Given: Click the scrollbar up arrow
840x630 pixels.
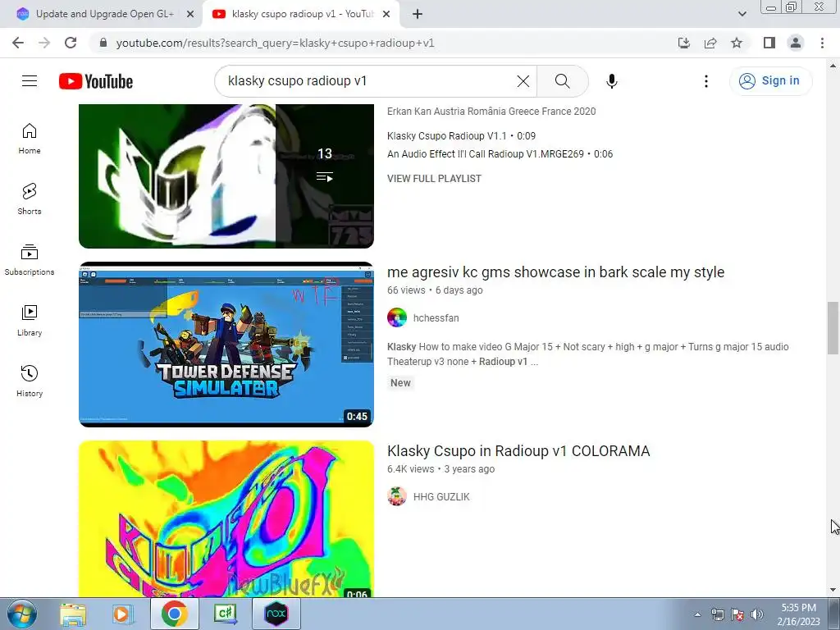Looking at the screenshot, I should coord(833,66).
